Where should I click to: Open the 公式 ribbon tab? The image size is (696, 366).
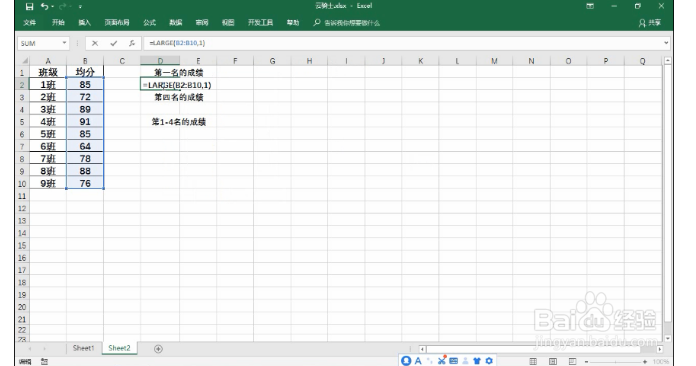[150, 23]
